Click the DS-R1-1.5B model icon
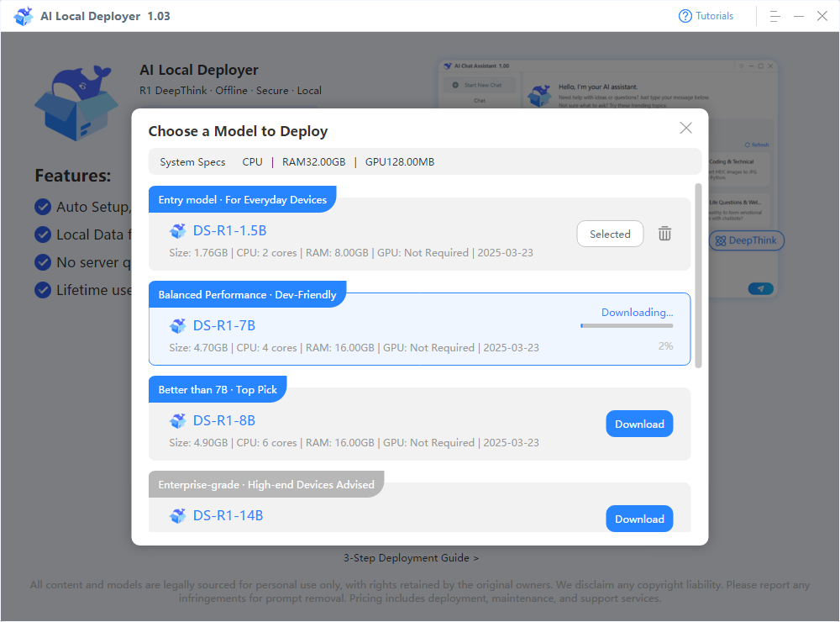Viewport: 840px width, 622px height. (177, 230)
